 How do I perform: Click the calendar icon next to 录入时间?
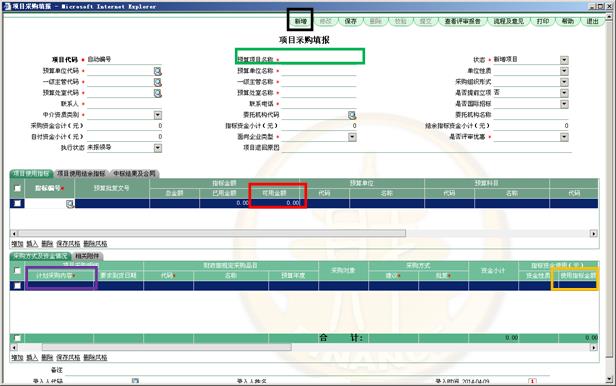pyautogui.click(x=532, y=382)
